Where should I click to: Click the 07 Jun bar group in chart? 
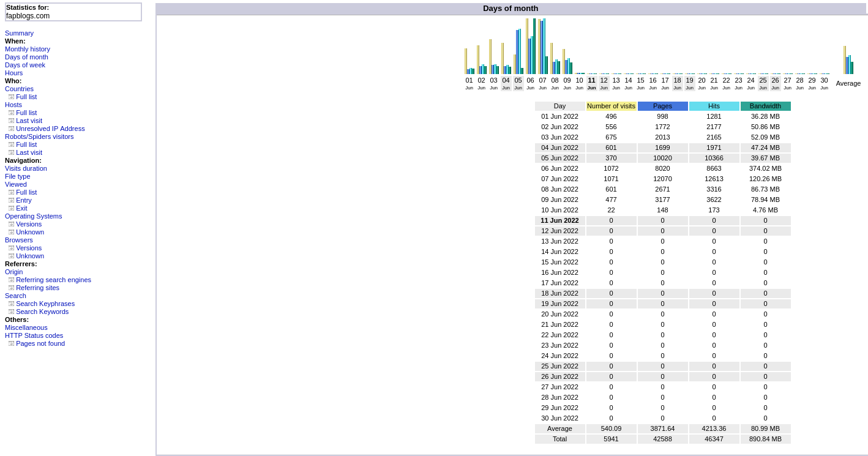click(543, 47)
